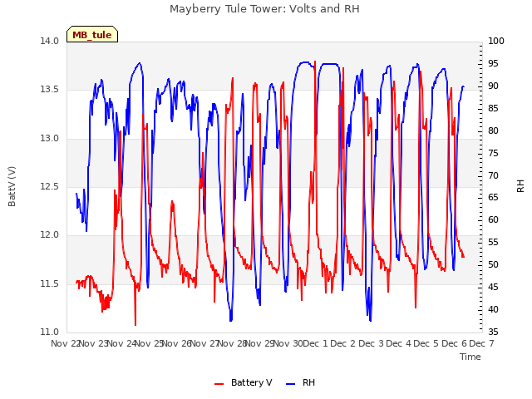Click the 60 right axis tick label

493,219
